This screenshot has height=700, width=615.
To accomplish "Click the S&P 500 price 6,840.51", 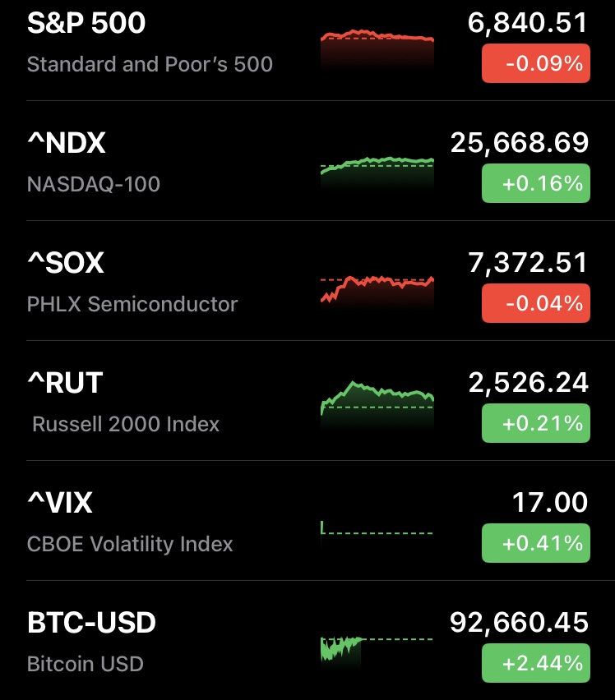I will click(528, 24).
